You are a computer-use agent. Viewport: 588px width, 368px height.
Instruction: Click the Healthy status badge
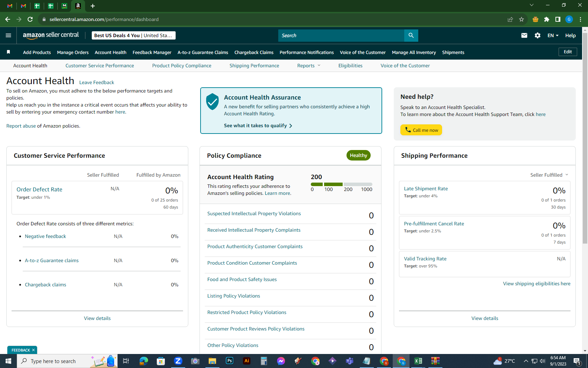point(358,155)
